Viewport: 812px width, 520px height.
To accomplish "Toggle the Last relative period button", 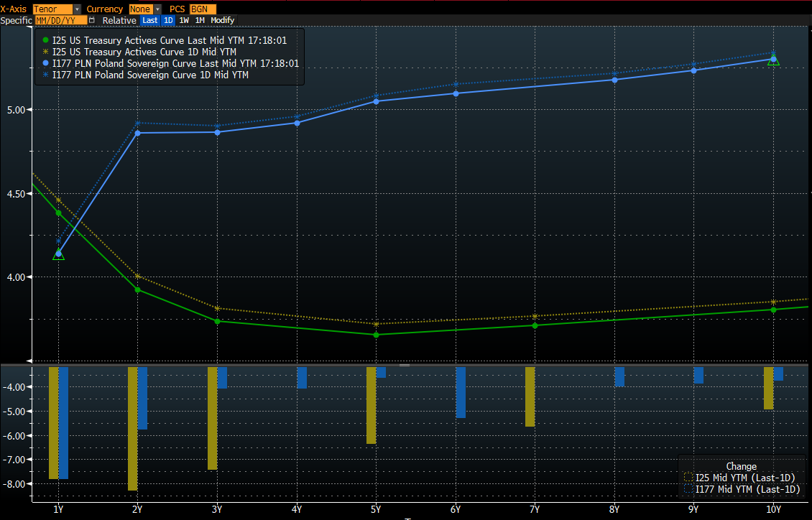I will click(149, 20).
